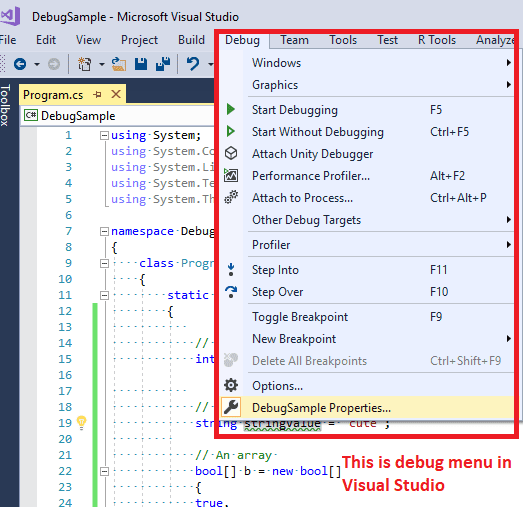Open the Edit menu

46,40
